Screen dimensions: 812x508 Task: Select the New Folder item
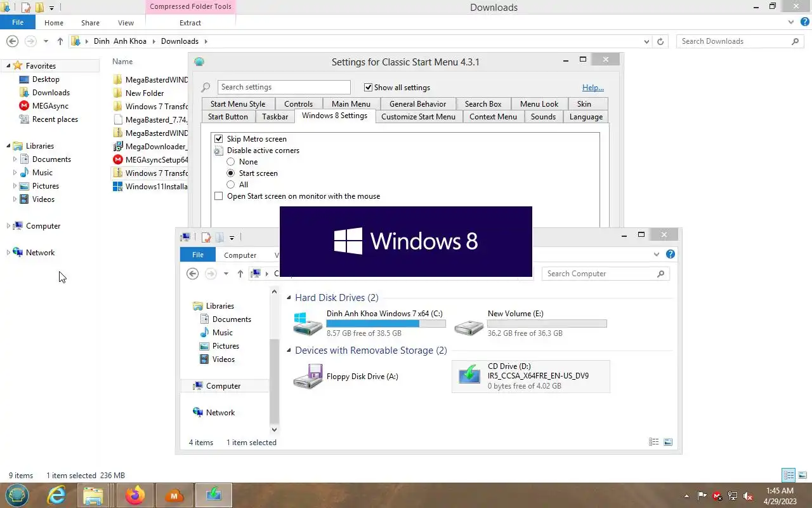pos(138,93)
